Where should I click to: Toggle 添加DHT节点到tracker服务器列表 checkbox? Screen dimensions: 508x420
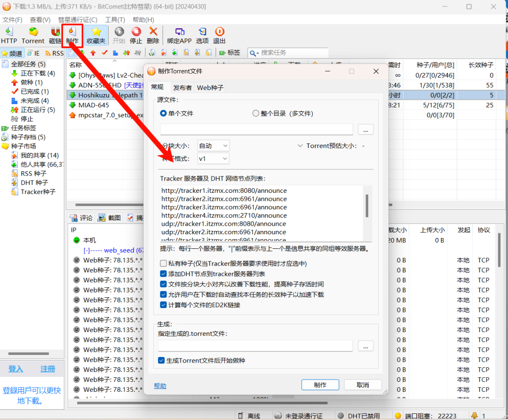[x=164, y=274]
